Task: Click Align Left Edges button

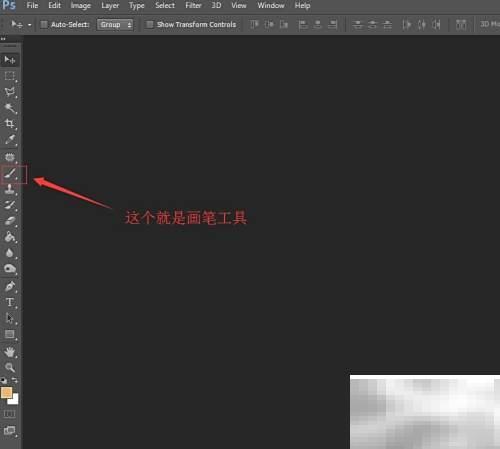Action: (303, 24)
